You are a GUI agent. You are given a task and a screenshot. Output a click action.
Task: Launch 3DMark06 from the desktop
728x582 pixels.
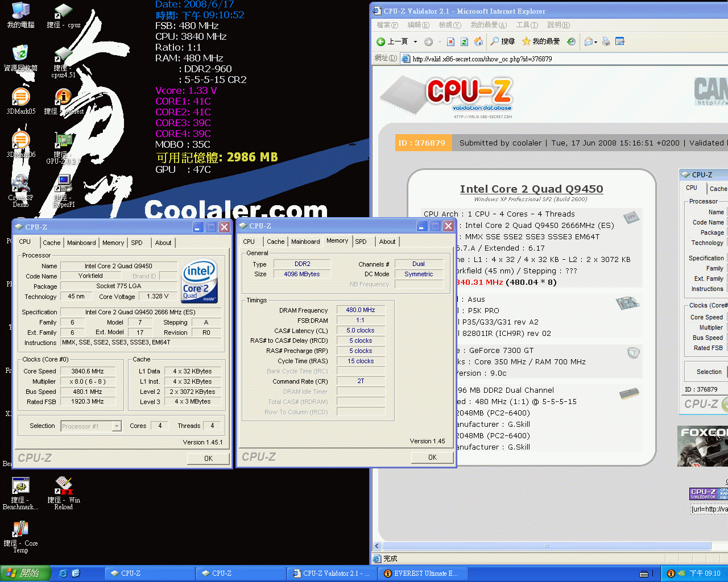(x=20, y=144)
